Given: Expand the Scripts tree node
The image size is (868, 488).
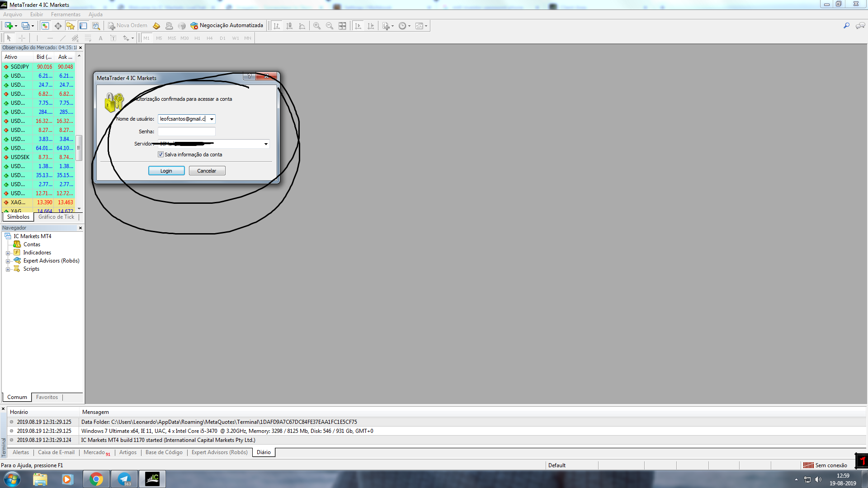Looking at the screenshot, I should coord(8,269).
